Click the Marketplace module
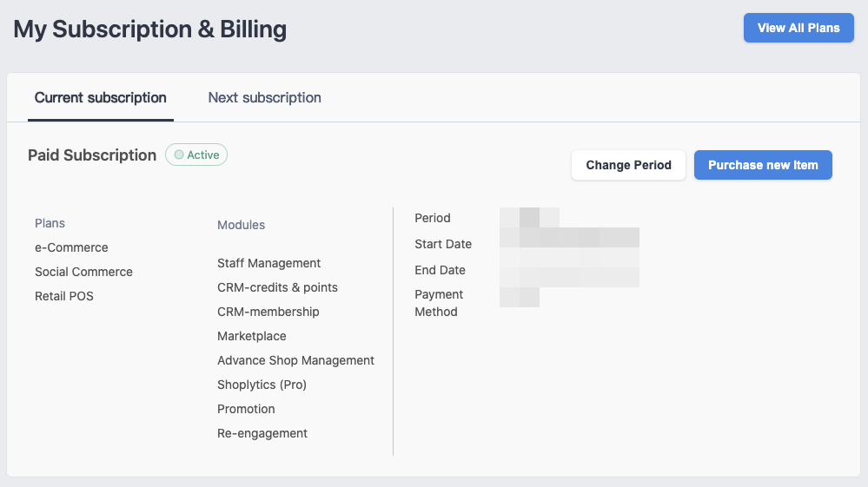 coord(252,336)
